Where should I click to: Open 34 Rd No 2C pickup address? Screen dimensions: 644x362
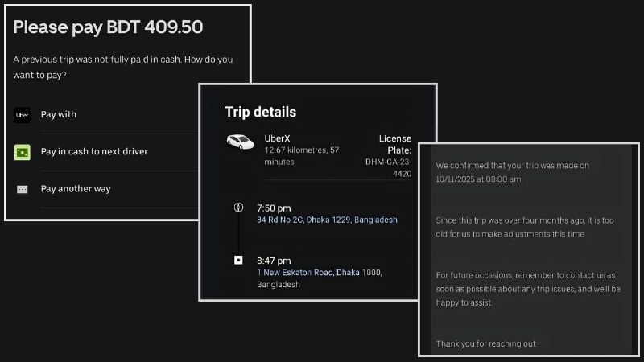(326, 220)
